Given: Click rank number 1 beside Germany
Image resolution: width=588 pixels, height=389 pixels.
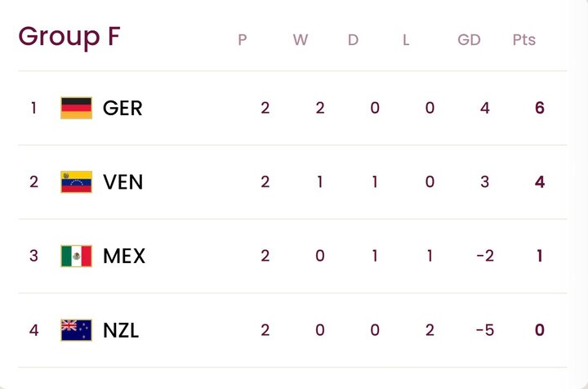Looking at the screenshot, I should 33,108.
